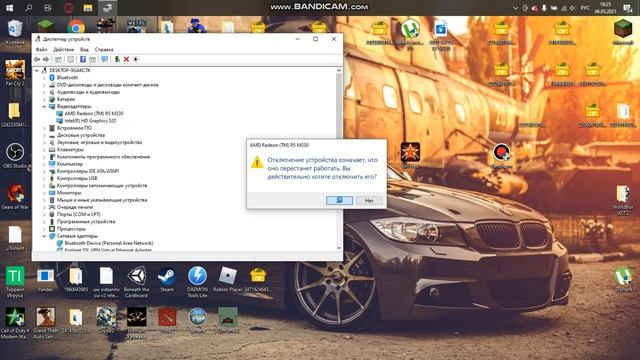Click the Google Chrome desktop icon

tap(76, 27)
